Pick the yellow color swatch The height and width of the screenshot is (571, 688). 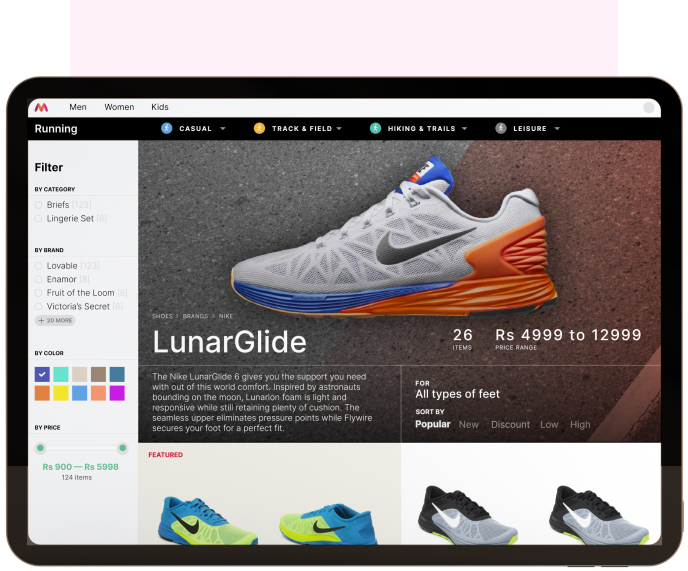[61, 393]
